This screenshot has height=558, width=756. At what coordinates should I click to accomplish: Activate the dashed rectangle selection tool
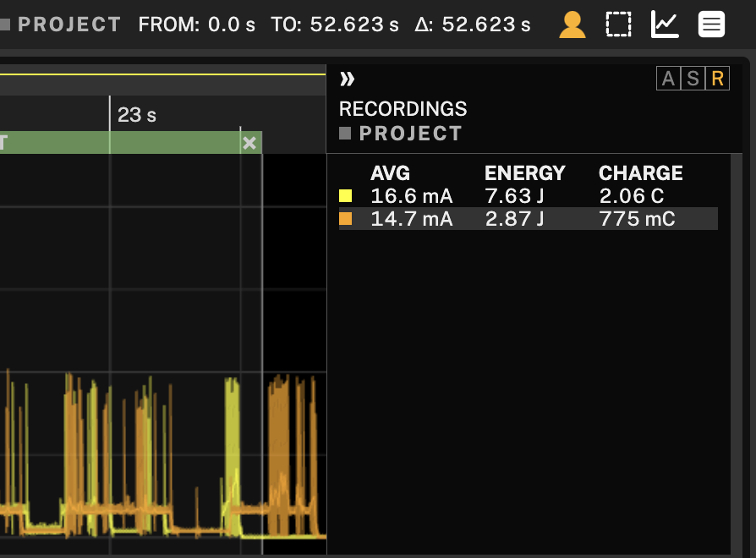tap(619, 25)
